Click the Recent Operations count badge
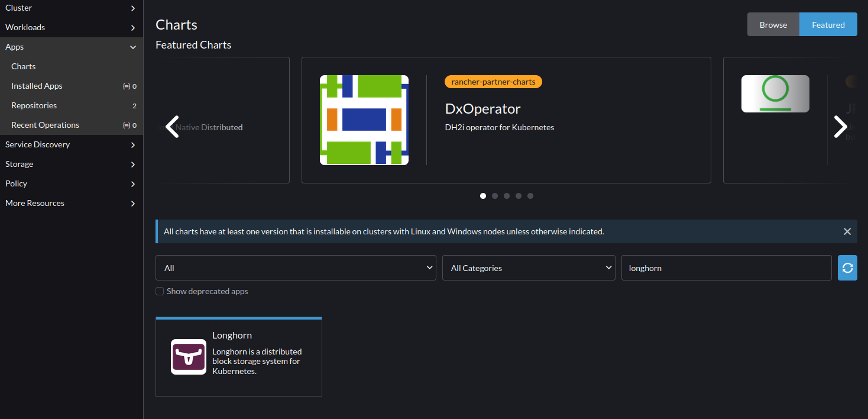868x419 pixels. click(x=130, y=125)
